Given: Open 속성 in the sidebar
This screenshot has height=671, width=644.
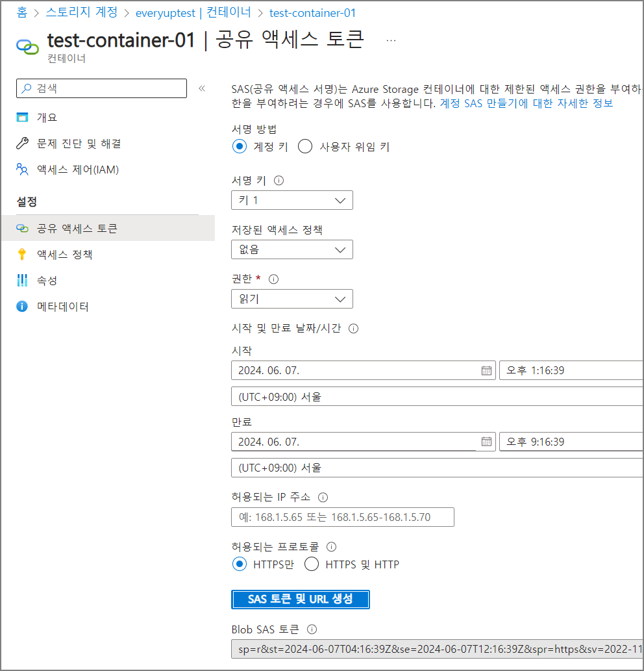Looking at the screenshot, I should pos(47,281).
